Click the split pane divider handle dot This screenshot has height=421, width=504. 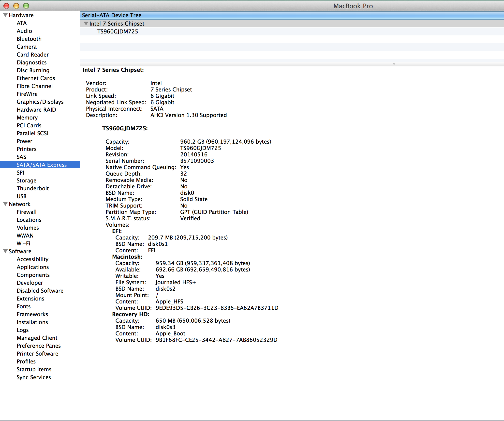pos(394,64)
